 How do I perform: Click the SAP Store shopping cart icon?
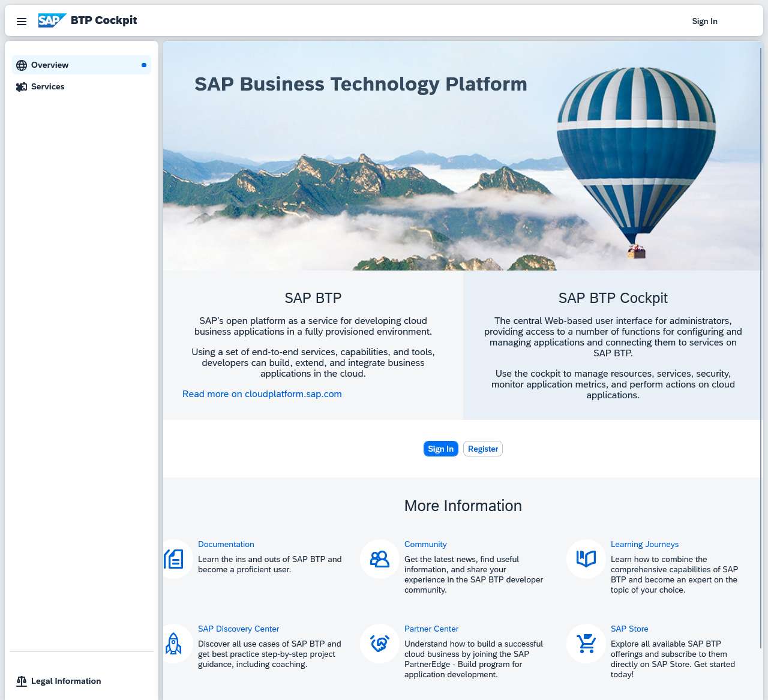click(585, 644)
